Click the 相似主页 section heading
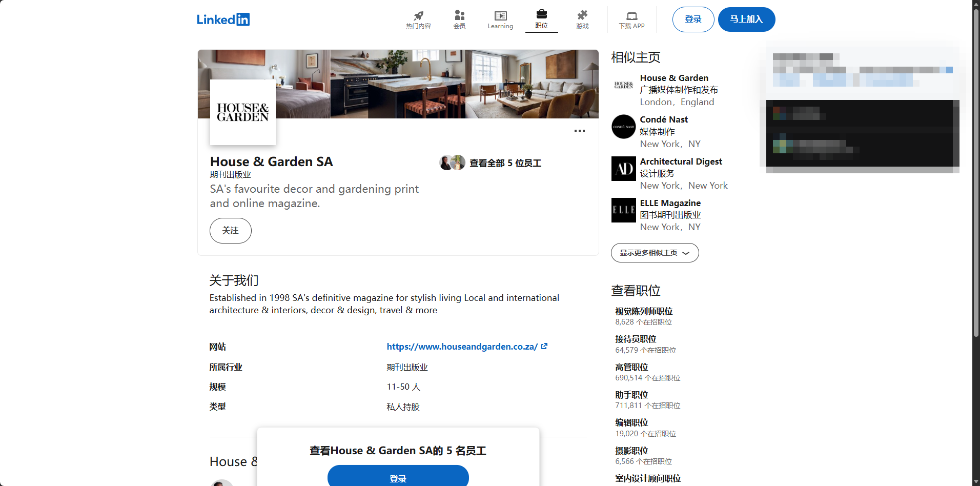980x486 pixels. pos(636,57)
